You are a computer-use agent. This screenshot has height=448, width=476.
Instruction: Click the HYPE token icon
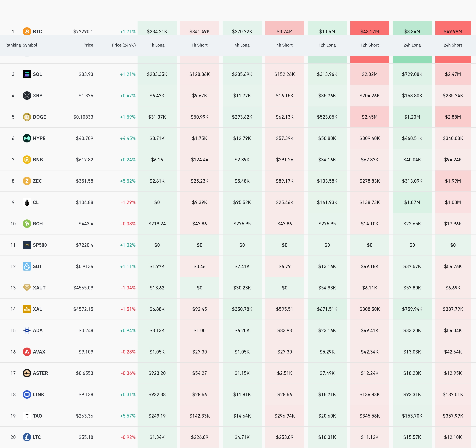click(x=27, y=138)
